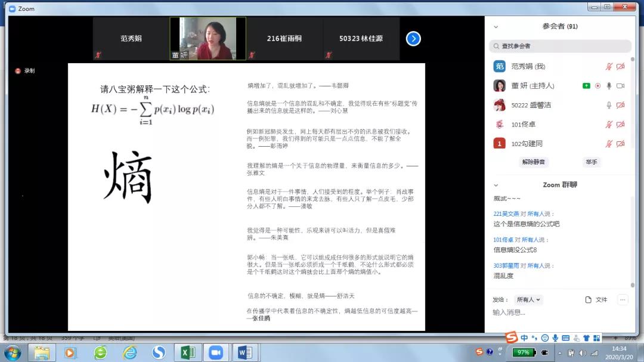This screenshot has height=362, width=644.
Task: Select the 董妍 speaker video thumbnail
Action: click(x=208, y=38)
